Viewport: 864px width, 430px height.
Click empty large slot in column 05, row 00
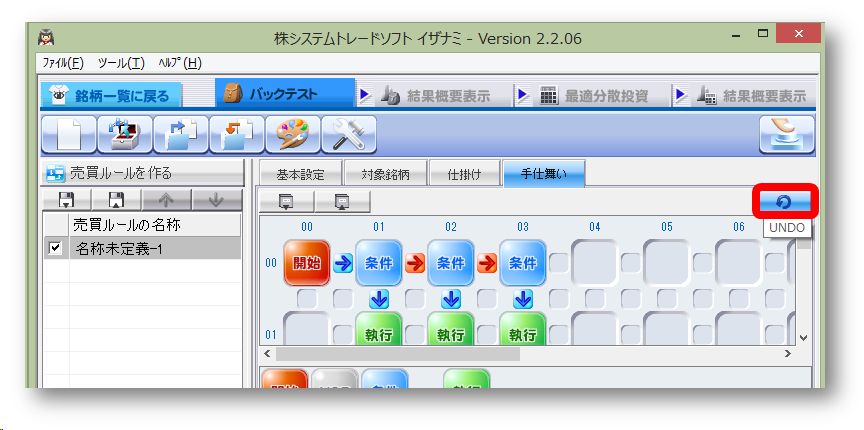pyautogui.click(x=666, y=263)
